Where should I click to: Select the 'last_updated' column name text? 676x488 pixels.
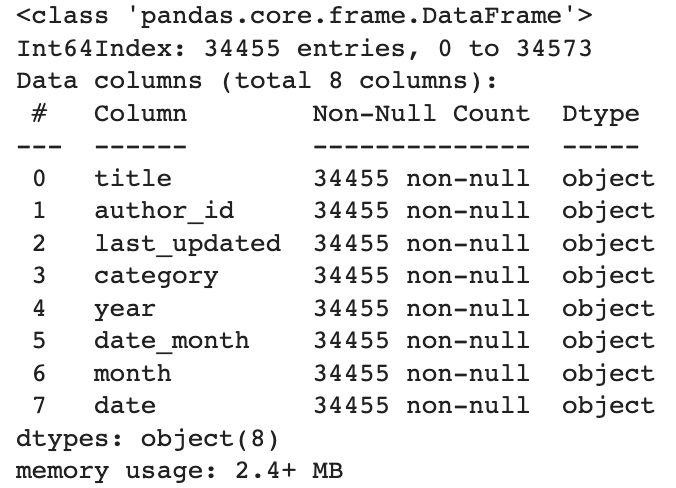[x=187, y=243]
